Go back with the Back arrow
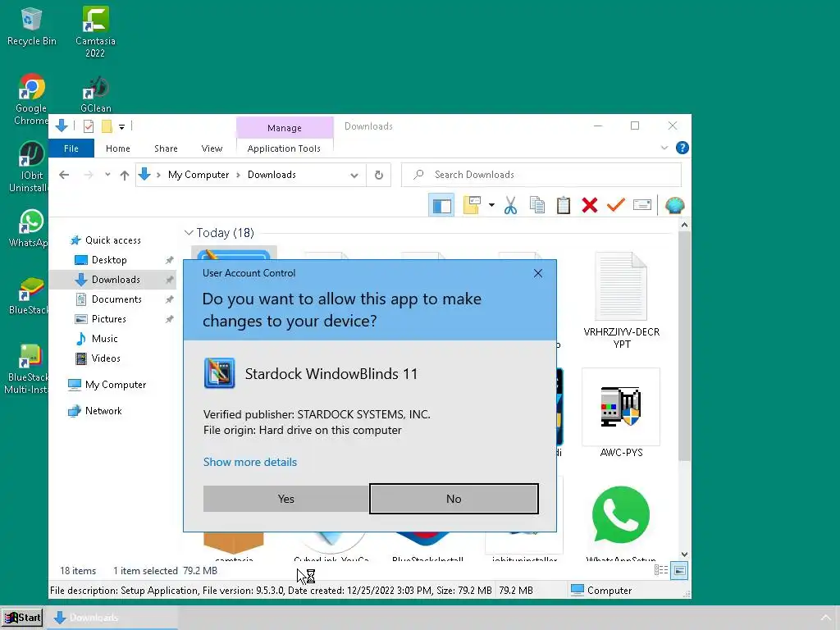Screen dimensions: 840x630 pos(64,175)
